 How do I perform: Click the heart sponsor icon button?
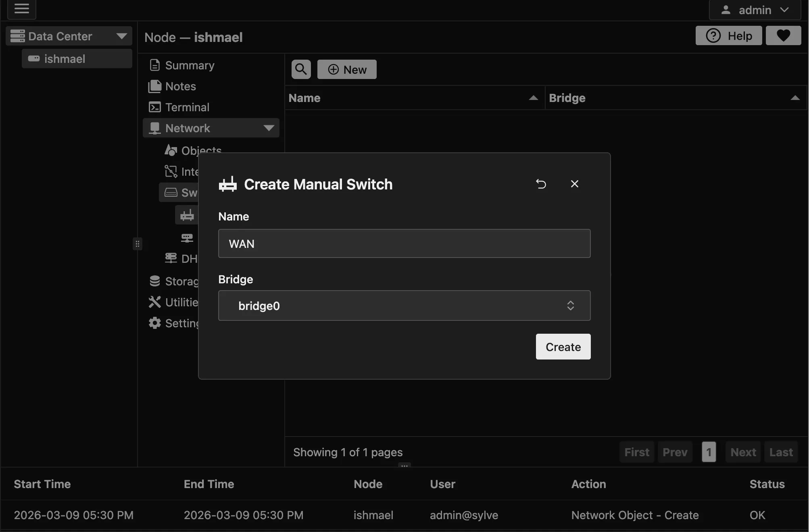[x=783, y=36]
